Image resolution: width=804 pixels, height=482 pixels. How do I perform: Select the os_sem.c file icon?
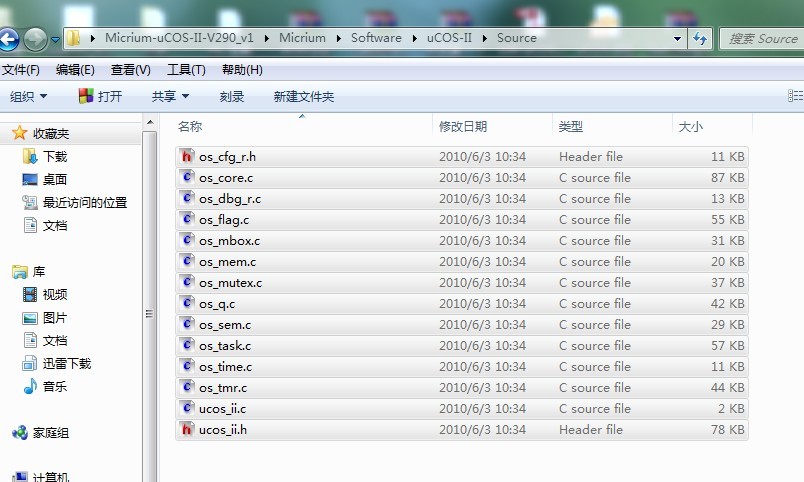(x=187, y=324)
